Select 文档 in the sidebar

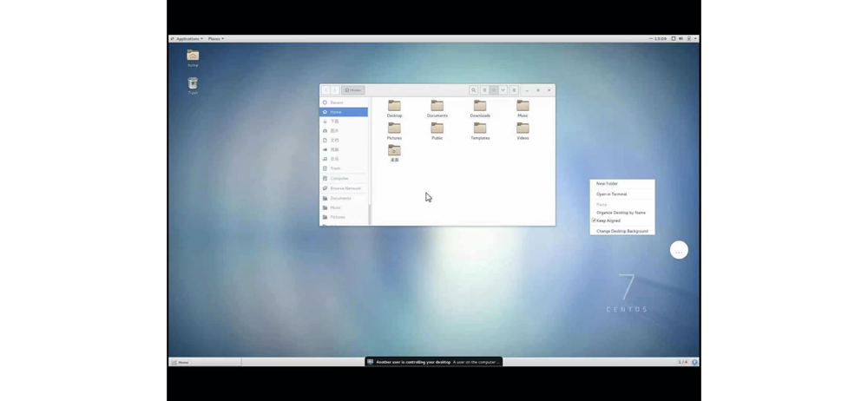[344, 140]
